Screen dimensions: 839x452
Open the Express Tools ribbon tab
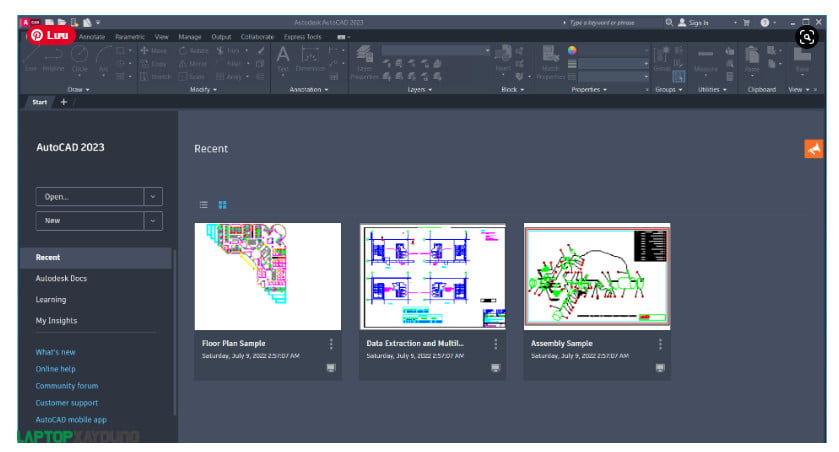[x=303, y=37]
